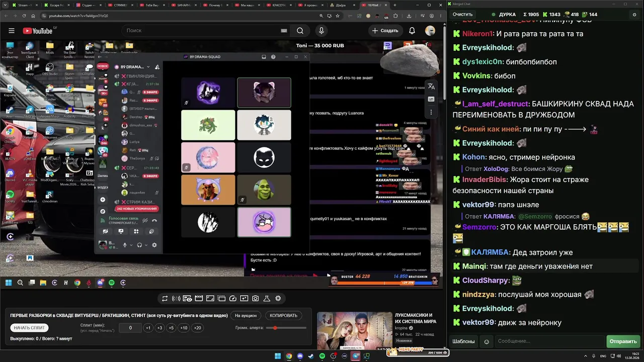Toggle Discord camera on or off
Screen dimensions: 644x362
(x=105, y=231)
